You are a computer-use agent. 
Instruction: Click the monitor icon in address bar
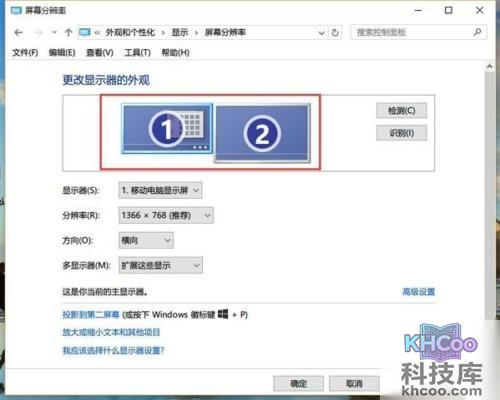tap(85, 32)
